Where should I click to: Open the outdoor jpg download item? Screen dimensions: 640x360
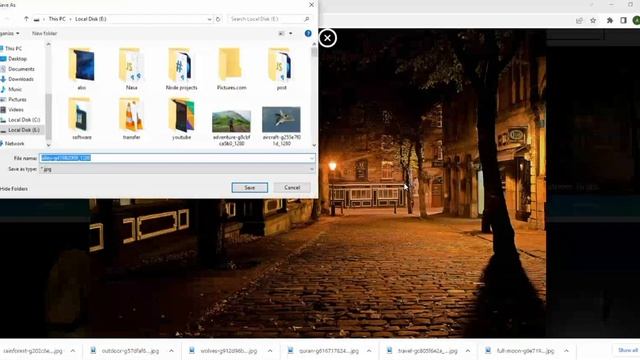124,351
